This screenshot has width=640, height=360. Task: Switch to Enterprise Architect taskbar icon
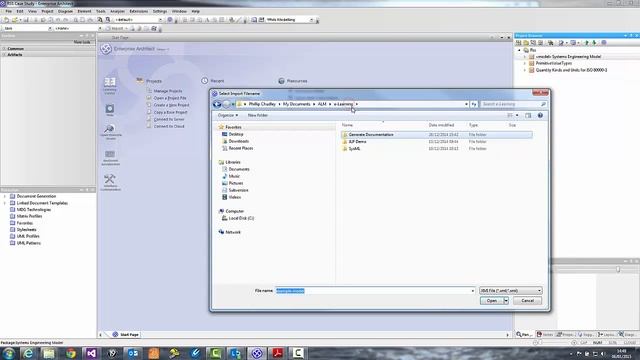257,353
